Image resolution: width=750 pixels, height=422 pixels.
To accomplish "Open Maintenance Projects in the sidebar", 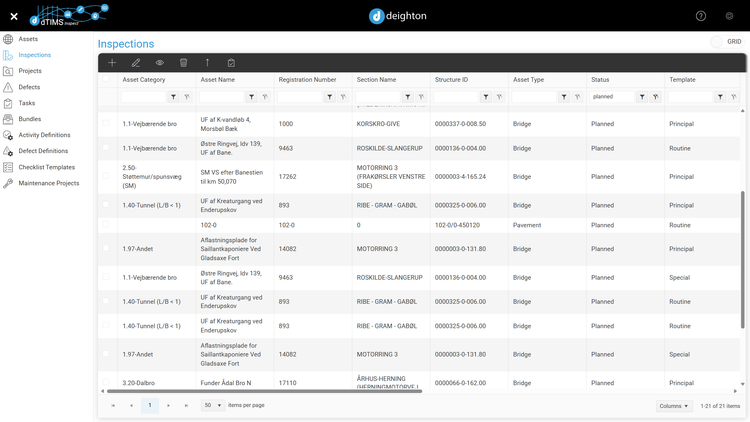I will [48, 183].
